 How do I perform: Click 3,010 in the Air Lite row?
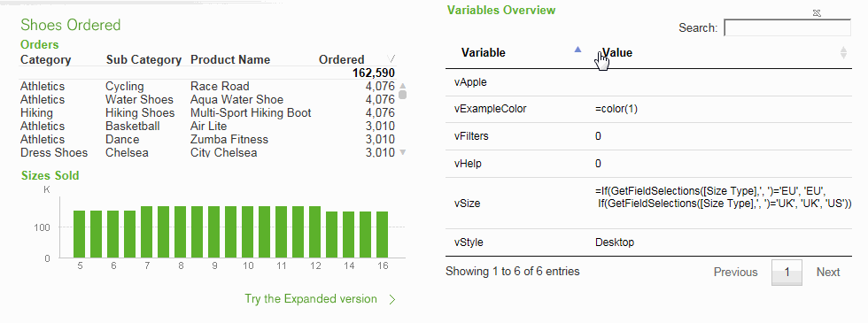[x=380, y=126]
